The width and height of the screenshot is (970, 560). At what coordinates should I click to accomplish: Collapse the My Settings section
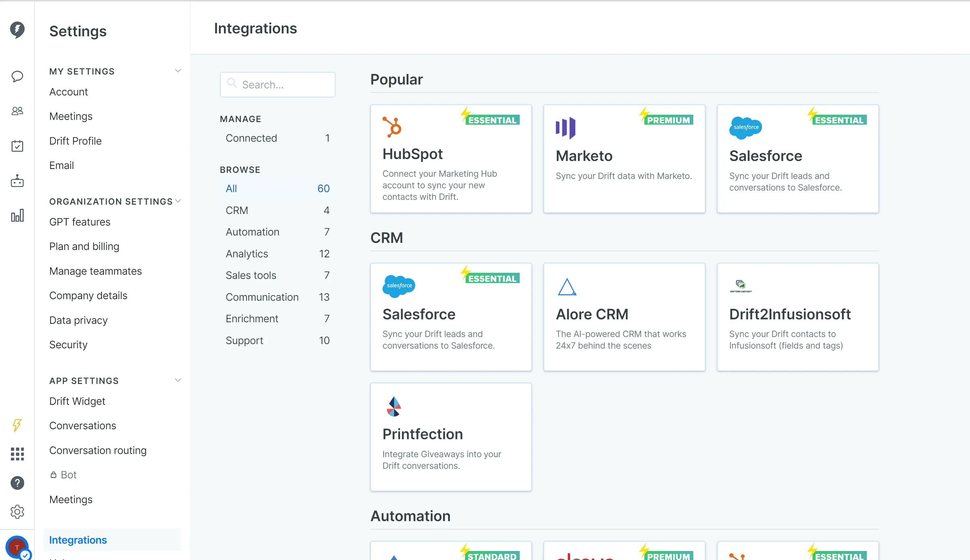coord(178,71)
